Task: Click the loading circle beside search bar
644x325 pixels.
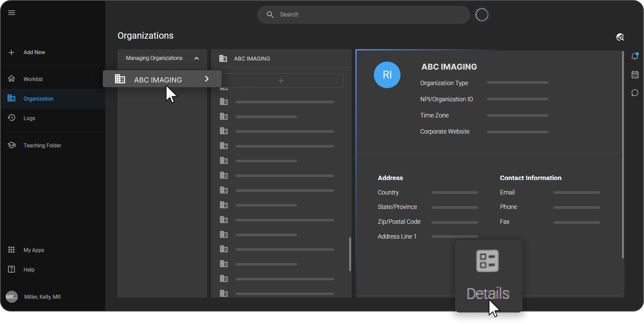Action: [482, 15]
